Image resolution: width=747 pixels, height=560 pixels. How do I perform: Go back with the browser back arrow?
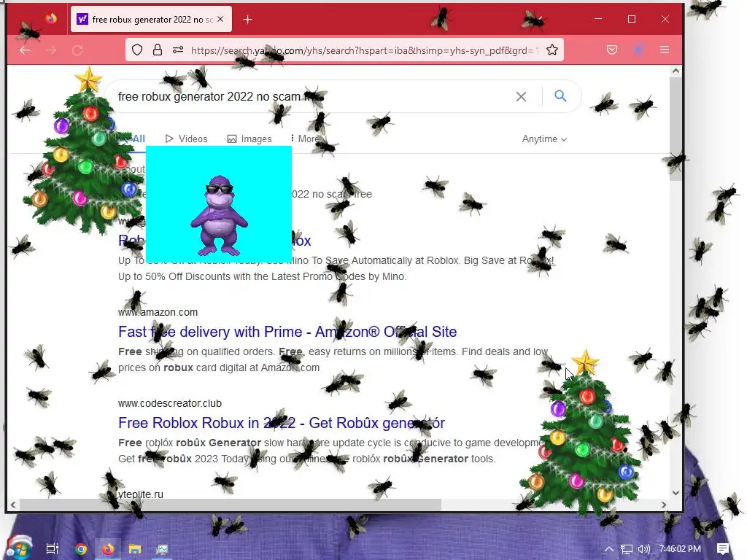pyautogui.click(x=25, y=50)
